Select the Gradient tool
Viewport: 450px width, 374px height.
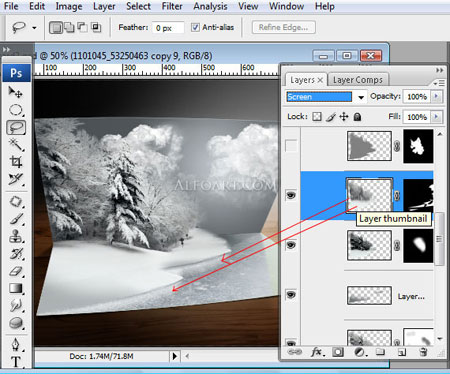click(x=15, y=288)
